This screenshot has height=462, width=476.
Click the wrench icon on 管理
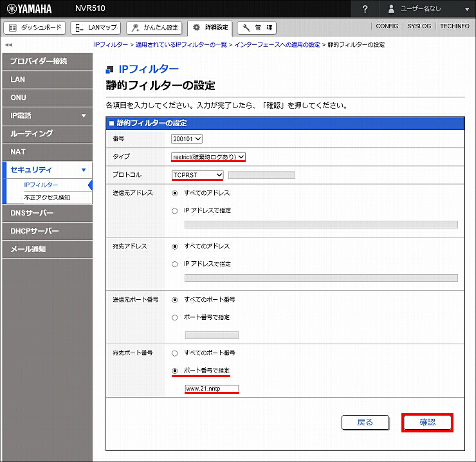[246, 28]
